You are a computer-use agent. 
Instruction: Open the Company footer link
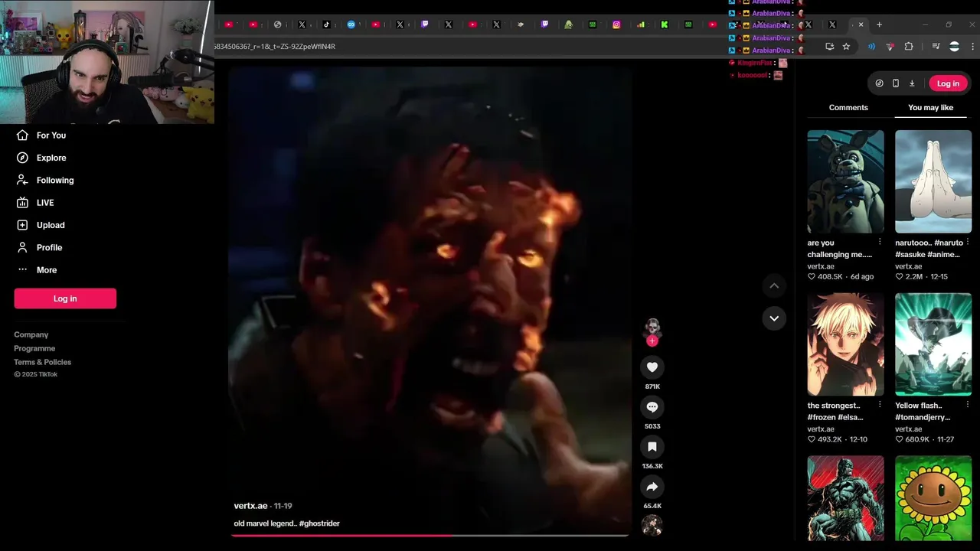click(31, 334)
